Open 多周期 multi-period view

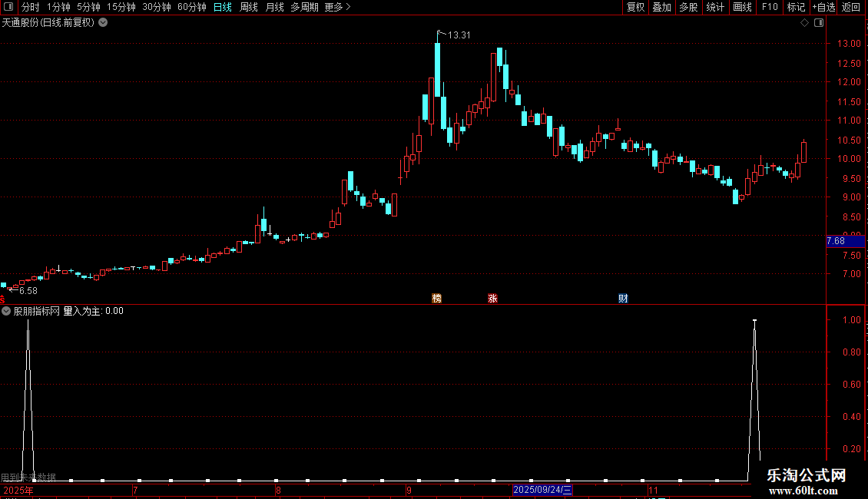tap(304, 7)
